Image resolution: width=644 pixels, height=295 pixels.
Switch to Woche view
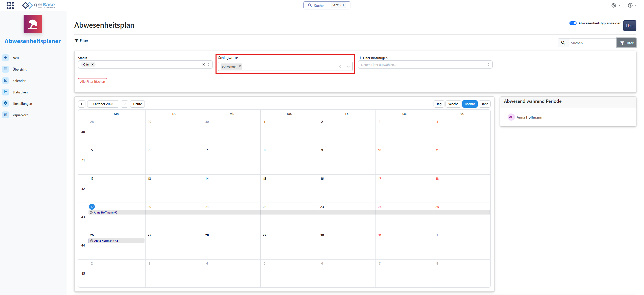tap(453, 104)
